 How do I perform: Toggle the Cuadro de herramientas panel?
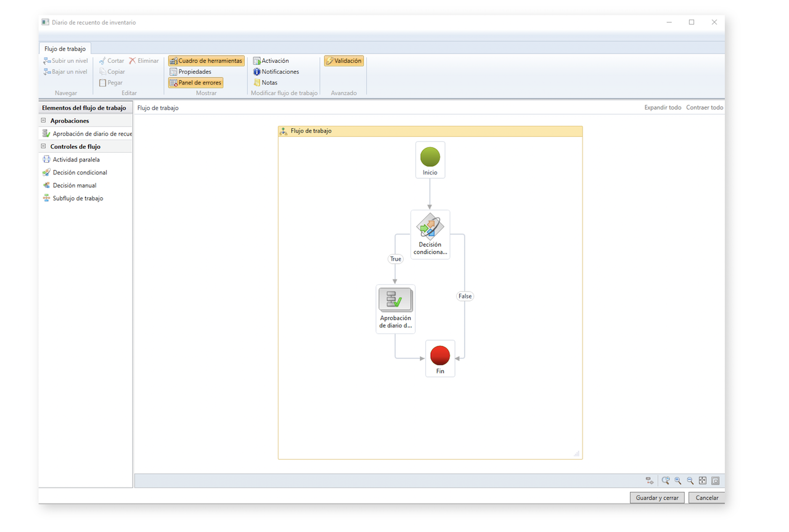point(206,61)
